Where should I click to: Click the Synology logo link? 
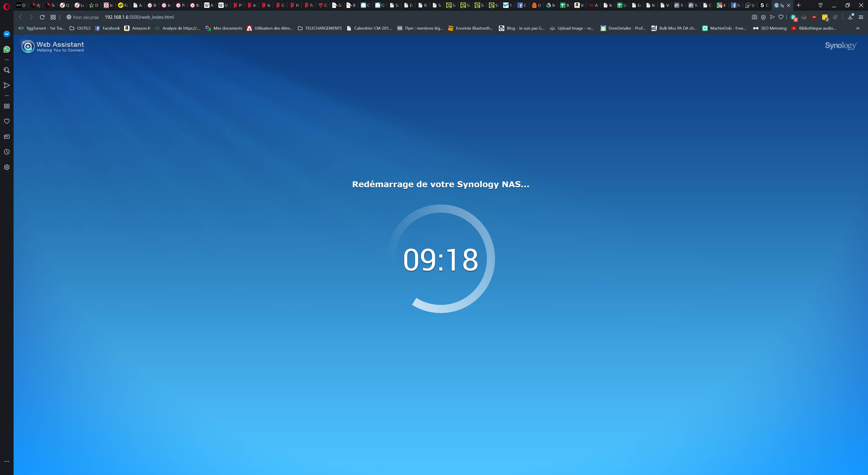840,45
